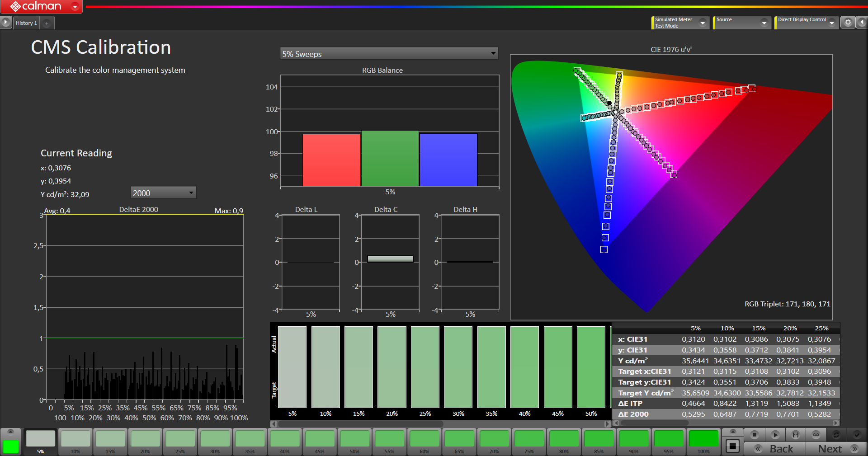Open the 5% Sweeps dropdown
Screen dimensions: 868x456
click(x=389, y=54)
